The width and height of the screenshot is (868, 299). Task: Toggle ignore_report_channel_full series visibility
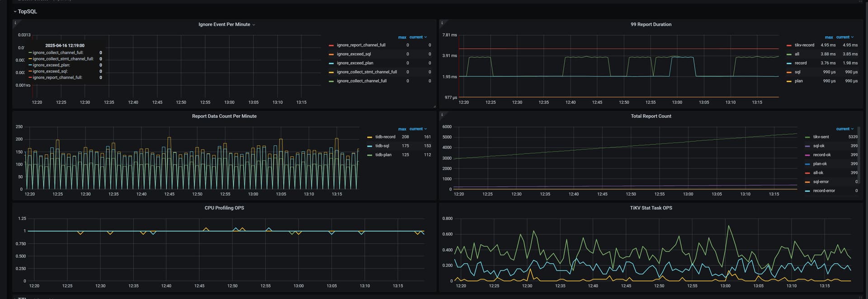(361, 45)
